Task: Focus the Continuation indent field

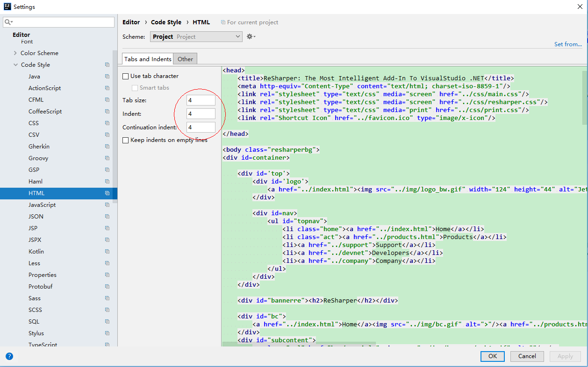Action: (x=201, y=127)
